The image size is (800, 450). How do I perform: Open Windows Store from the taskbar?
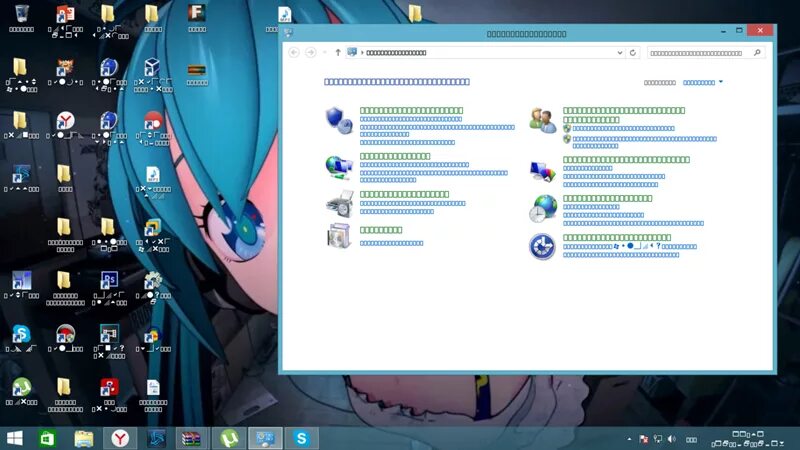point(47,438)
